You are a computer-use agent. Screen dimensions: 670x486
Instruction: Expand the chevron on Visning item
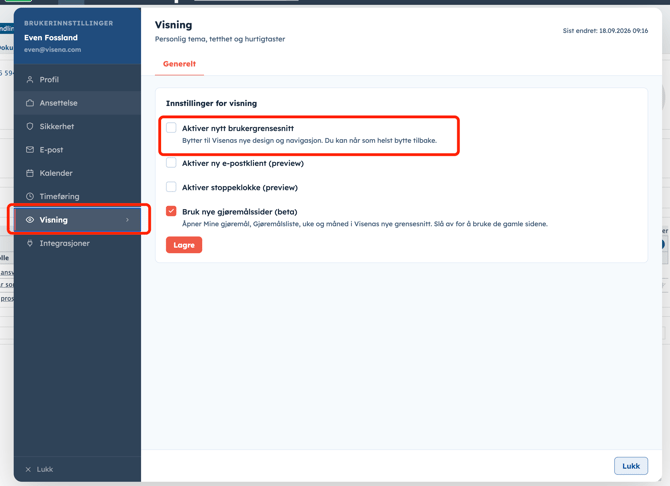[x=127, y=220]
